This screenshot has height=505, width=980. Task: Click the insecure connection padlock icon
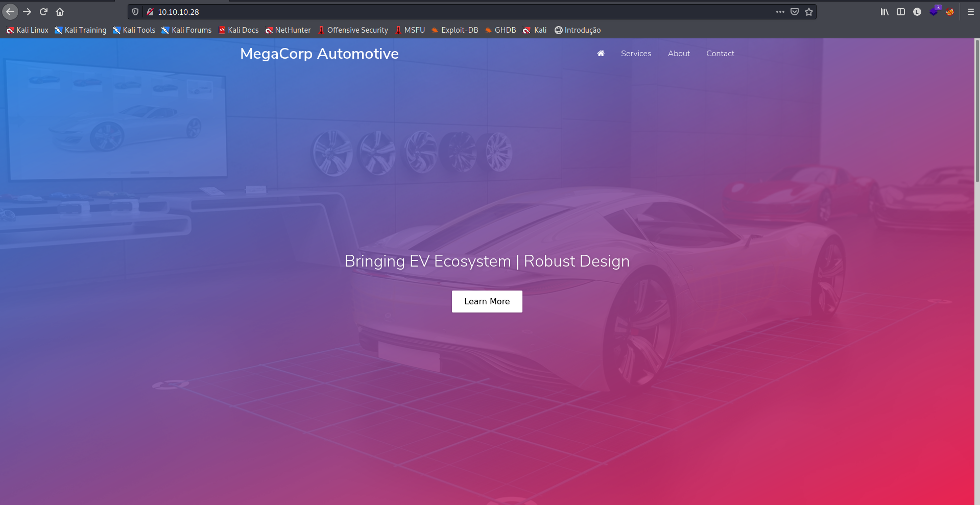tap(150, 12)
